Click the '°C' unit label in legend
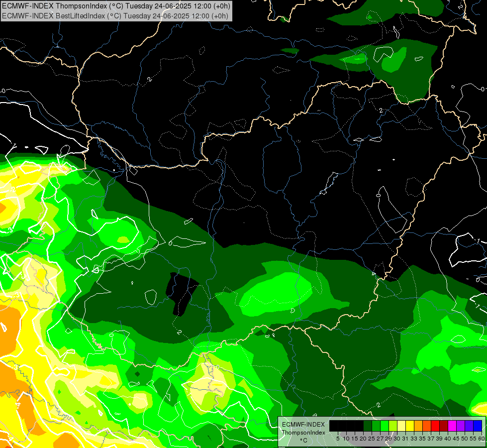This screenshot has width=487, height=448. (x=304, y=440)
